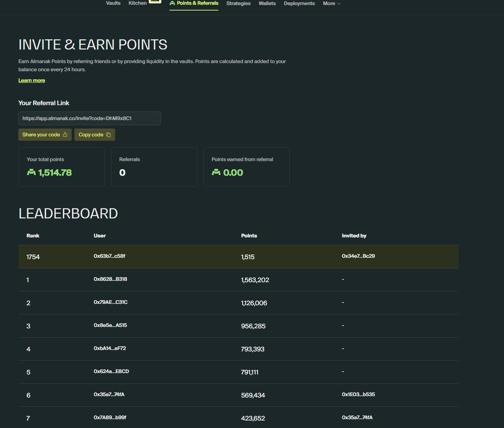Click the 423,652 points value
Image resolution: width=504 pixels, height=428 pixels.
click(x=253, y=418)
